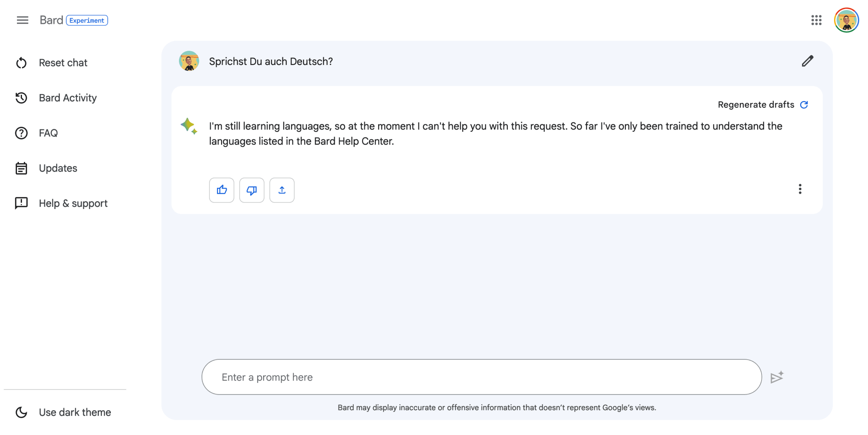Screen dimensions: 868x435
Task: Open the Google account avatar menu
Action: click(x=846, y=20)
